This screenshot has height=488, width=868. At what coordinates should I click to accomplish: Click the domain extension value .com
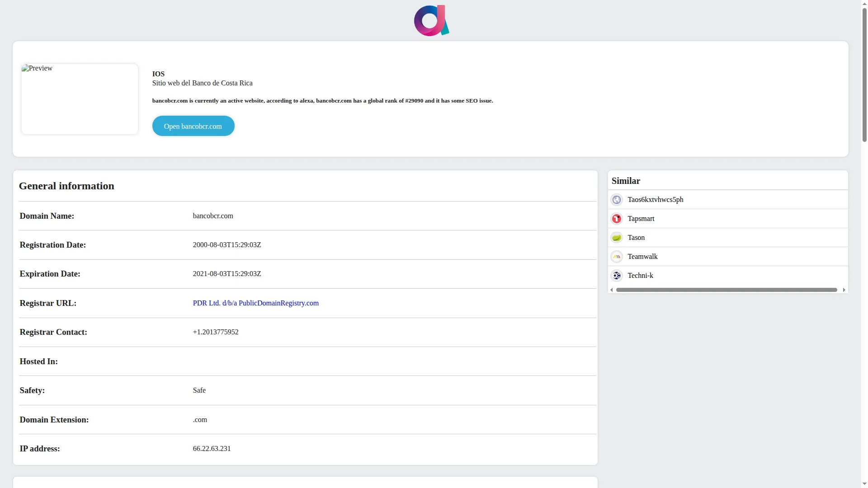pos(200,420)
